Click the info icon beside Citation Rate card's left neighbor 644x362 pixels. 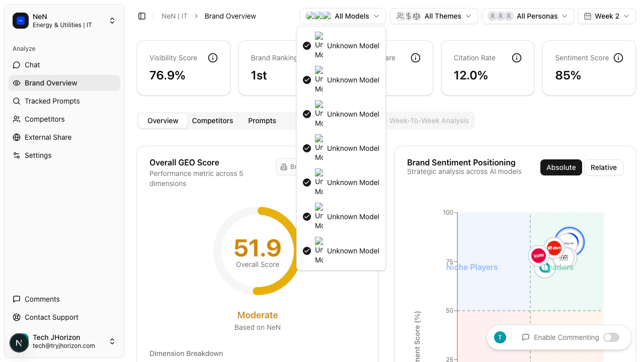[x=416, y=58]
